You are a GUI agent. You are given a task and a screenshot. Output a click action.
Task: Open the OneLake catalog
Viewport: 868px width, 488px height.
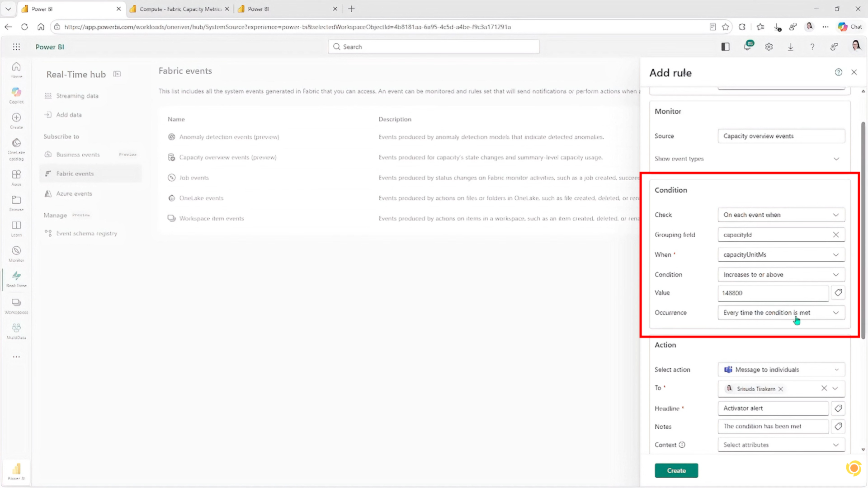coord(16,149)
